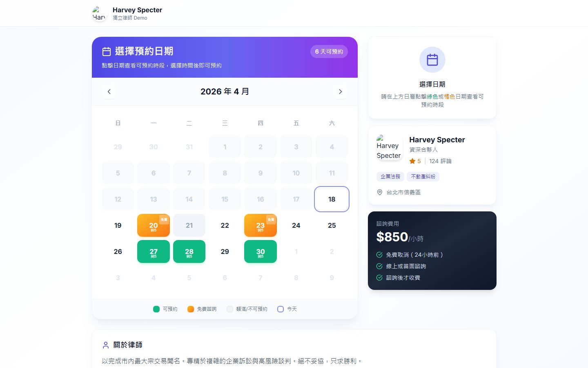The height and width of the screenshot is (368, 588).
Task: Click the green 可預約 legend swatch
Action: [x=156, y=309]
